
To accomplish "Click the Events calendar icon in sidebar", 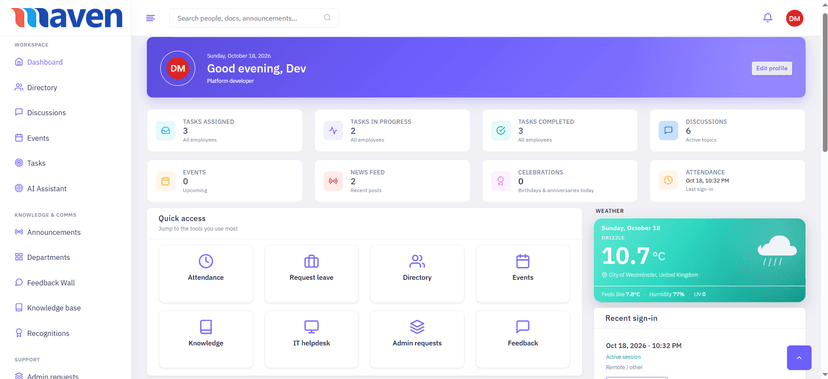I will click(19, 138).
